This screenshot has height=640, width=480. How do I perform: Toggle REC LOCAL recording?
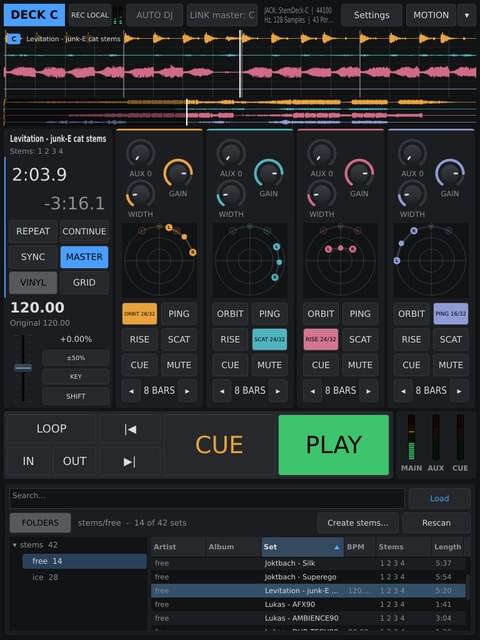point(90,15)
